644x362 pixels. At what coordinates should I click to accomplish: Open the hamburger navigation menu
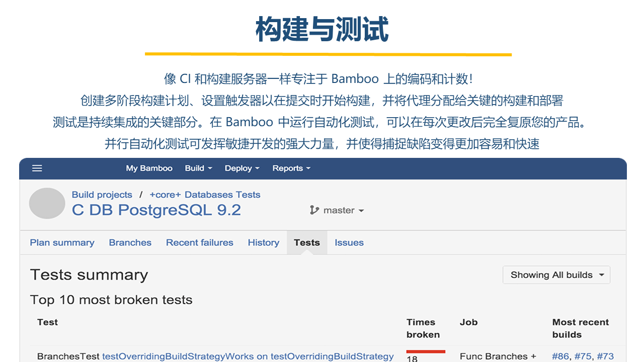point(37,168)
